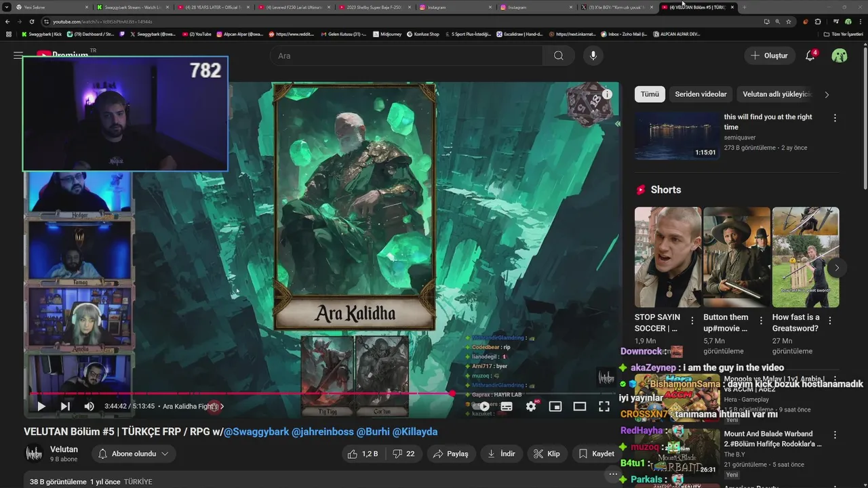This screenshot has height=488, width=868.
Task: Open 'this will find you at the right time' thumbnail
Action: tap(677, 136)
